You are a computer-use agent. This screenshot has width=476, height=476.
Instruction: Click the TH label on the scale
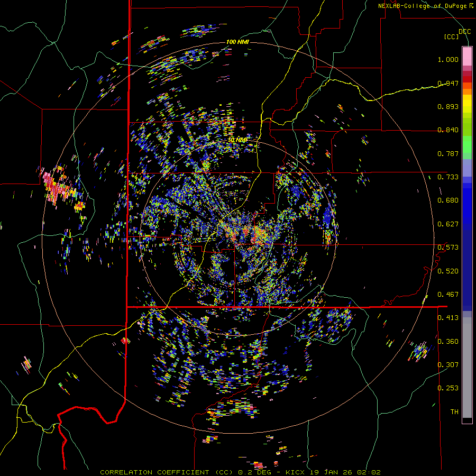[x=454, y=411]
